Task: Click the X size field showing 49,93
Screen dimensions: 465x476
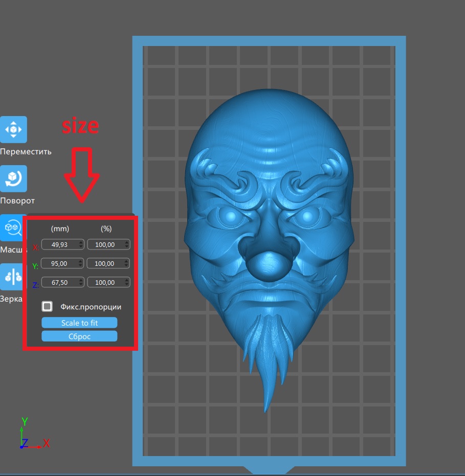Action: click(59, 245)
